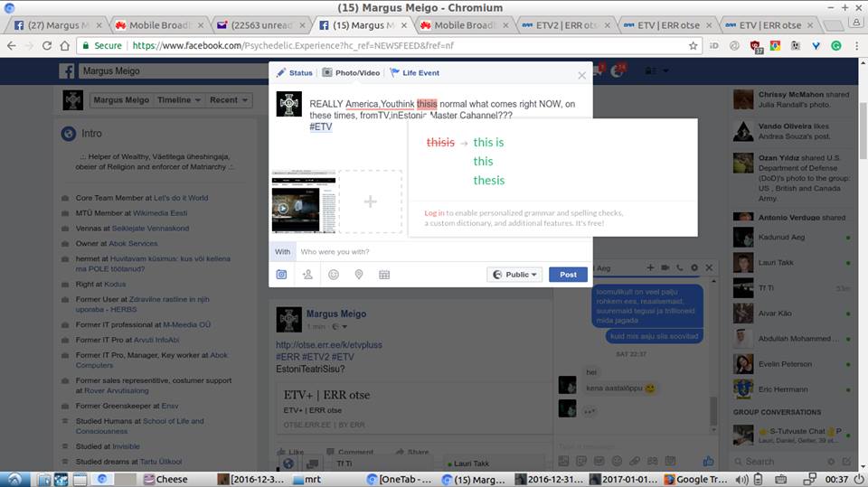Open the Cheese app in taskbar
The image size is (868, 487).
(x=165, y=479)
